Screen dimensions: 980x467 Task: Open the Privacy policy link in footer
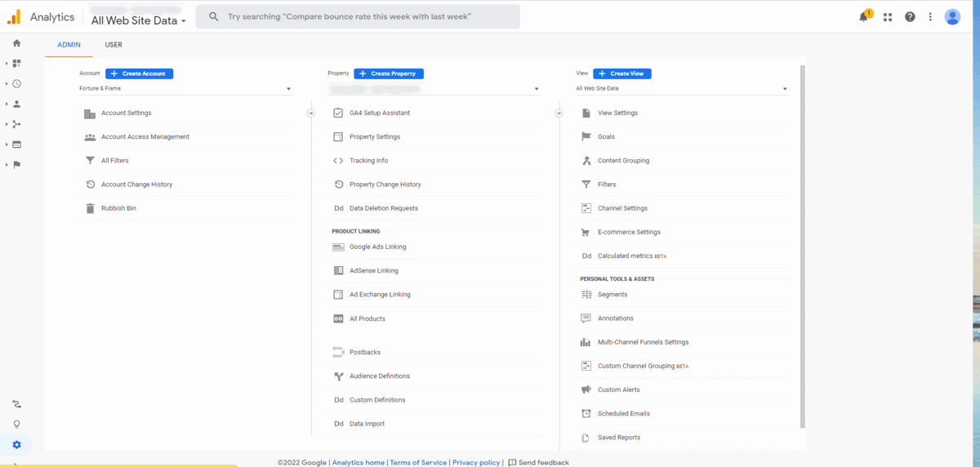pos(476,462)
